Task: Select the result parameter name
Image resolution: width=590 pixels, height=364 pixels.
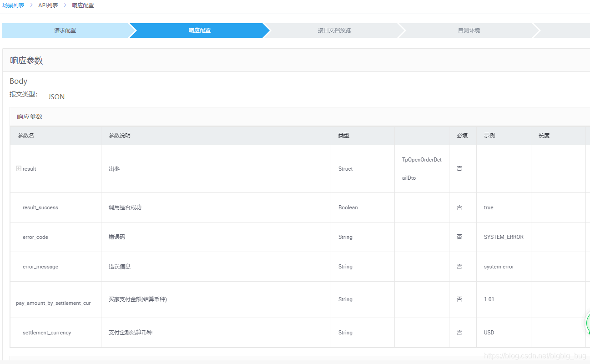Action: (30, 169)
